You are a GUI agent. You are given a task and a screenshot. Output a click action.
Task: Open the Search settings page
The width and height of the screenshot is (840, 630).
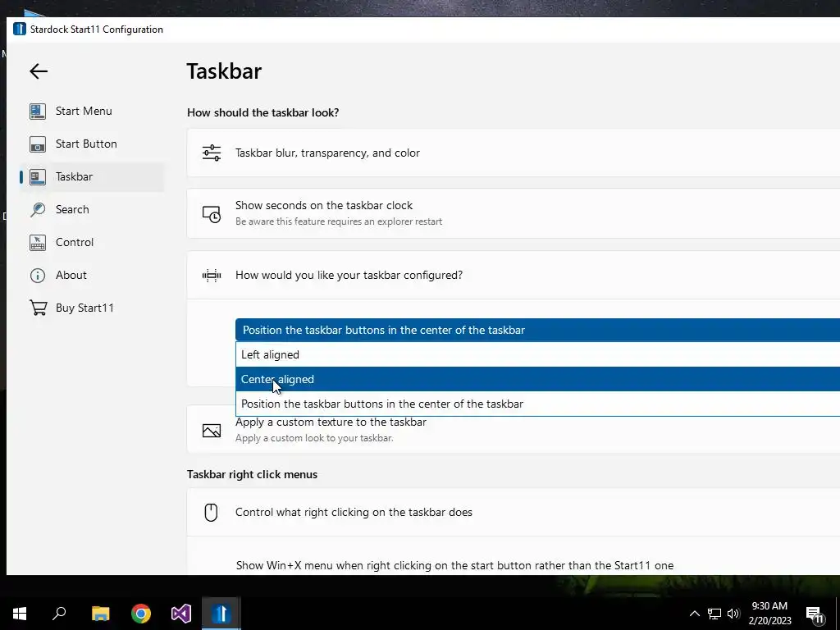pos(92,209)
